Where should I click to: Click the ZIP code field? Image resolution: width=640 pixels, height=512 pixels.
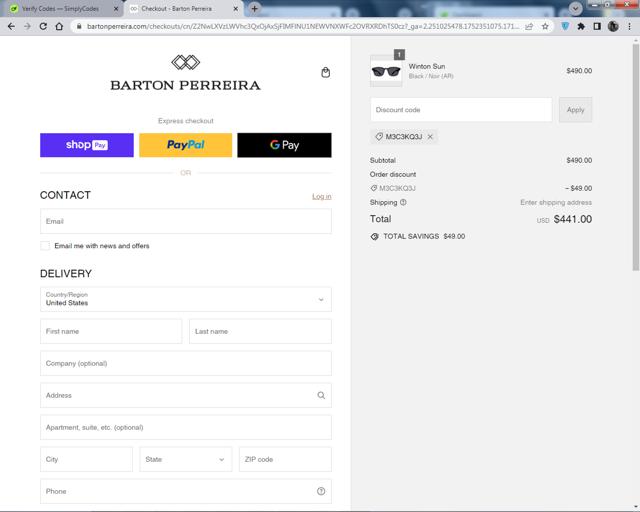tap(285, 459)
